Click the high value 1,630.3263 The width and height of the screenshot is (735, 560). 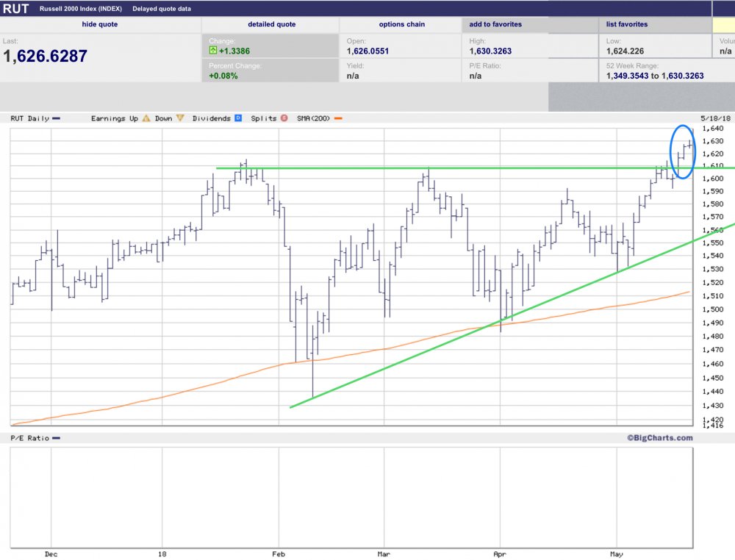490,51
